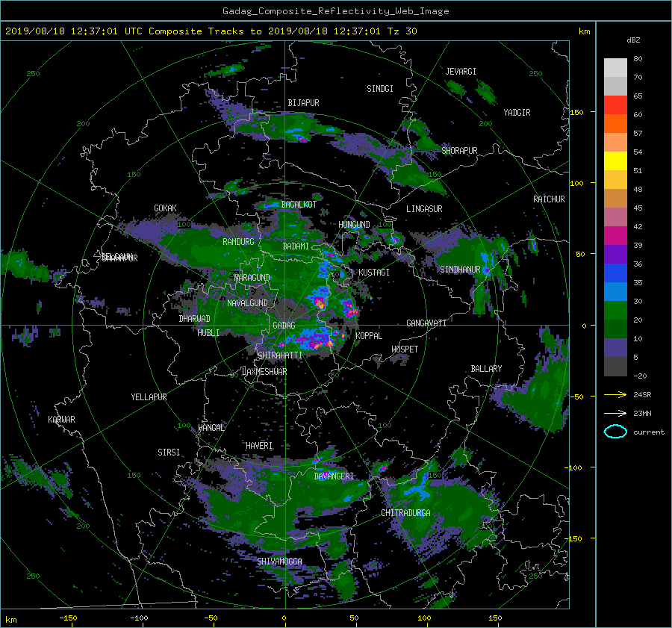Click the 150 label on the right km axis
The height and width of the screenshot is (628, 672).
577,112
